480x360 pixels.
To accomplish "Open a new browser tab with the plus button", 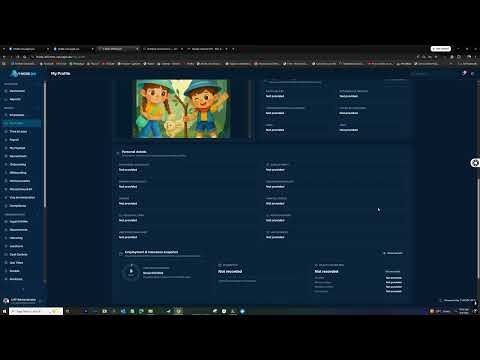I will (233, 49).
